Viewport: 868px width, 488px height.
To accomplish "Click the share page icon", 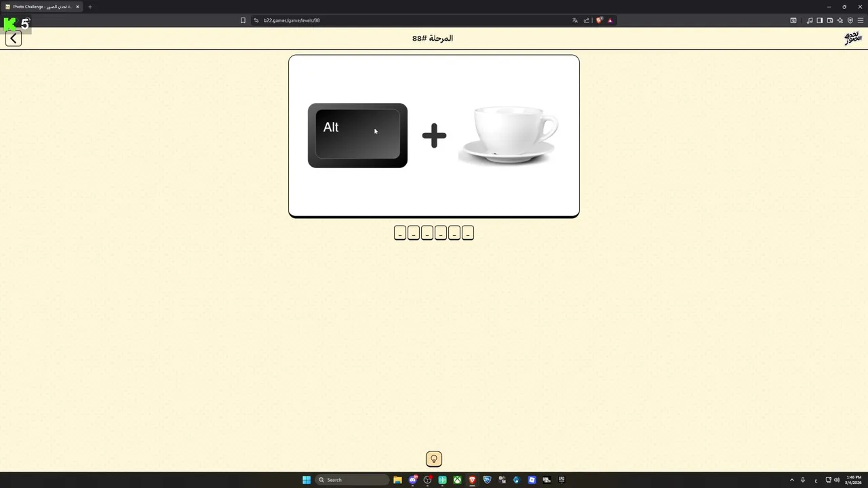I will click(587, 20).
